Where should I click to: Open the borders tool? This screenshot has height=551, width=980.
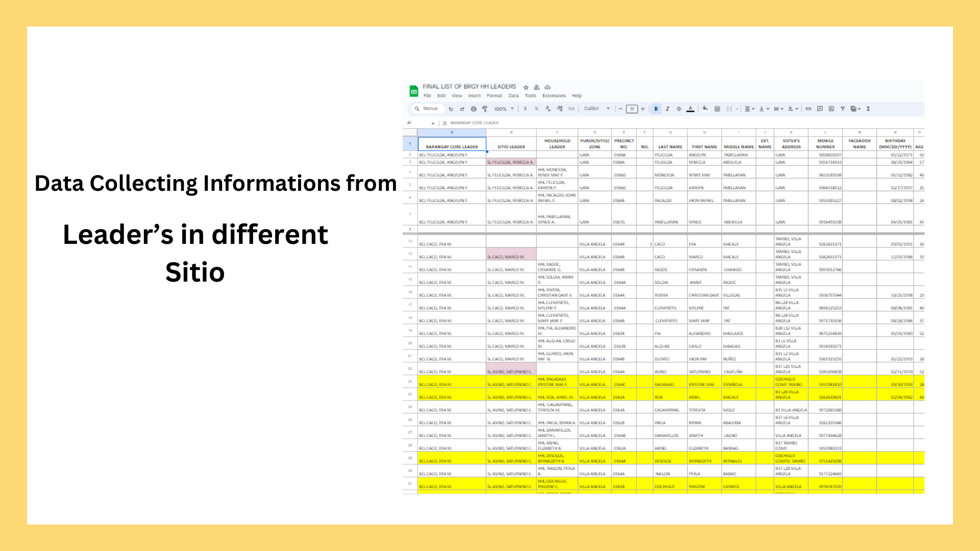tap(717, 109)
